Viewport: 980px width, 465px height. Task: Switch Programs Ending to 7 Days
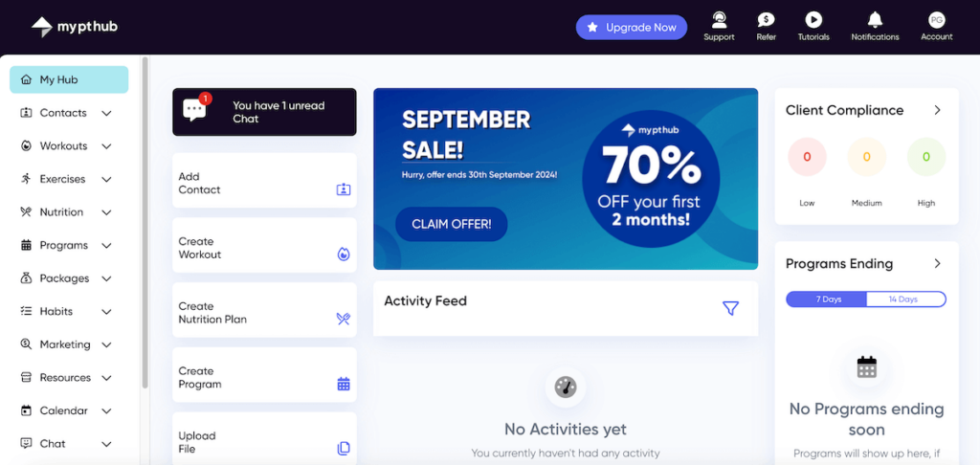(827, 299)
